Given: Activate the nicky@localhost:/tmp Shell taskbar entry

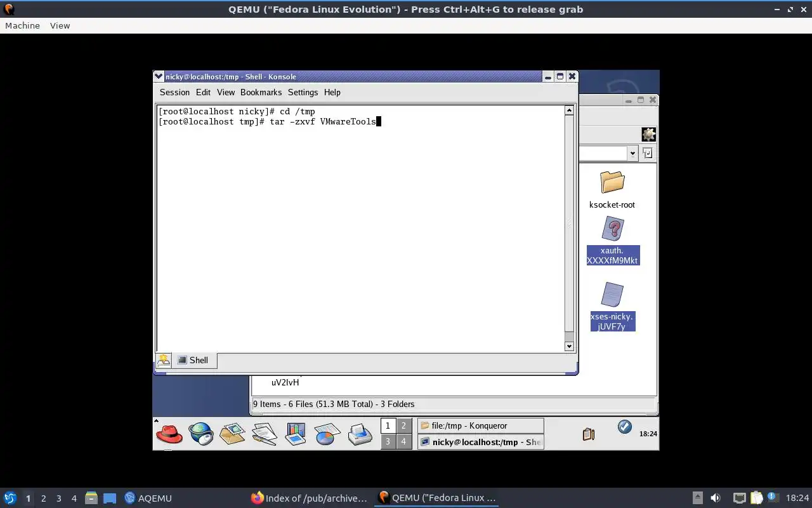Looking at the screenshot, I should [480, 442].
